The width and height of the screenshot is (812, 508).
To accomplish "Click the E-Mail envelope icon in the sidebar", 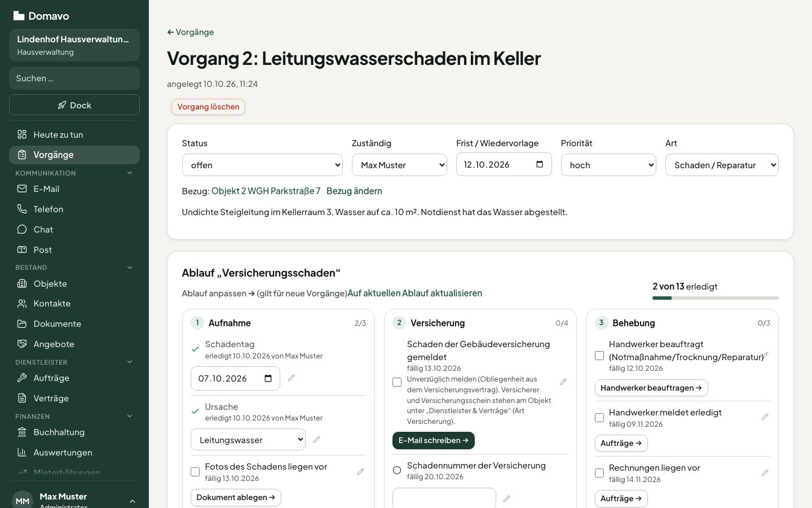I will point(22,189).
